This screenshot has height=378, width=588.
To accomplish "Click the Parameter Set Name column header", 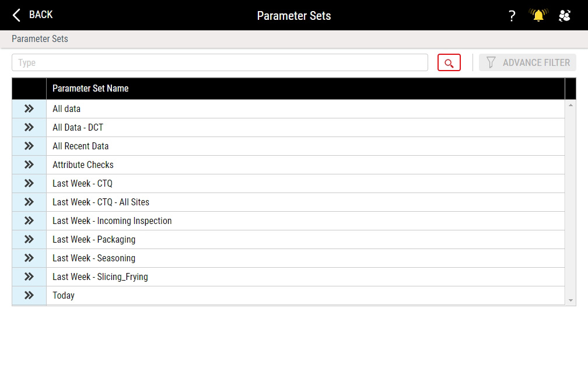I will pos(90,89).
